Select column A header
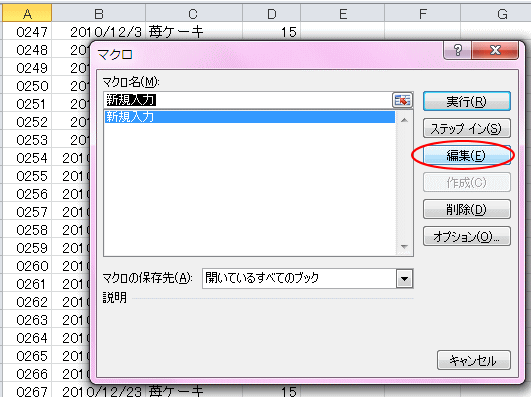531x397 pixels. (x=27, y=14)
